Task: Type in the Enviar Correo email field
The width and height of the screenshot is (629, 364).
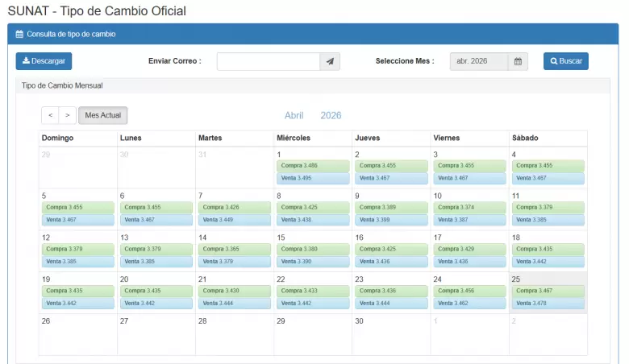Action: 269,61
